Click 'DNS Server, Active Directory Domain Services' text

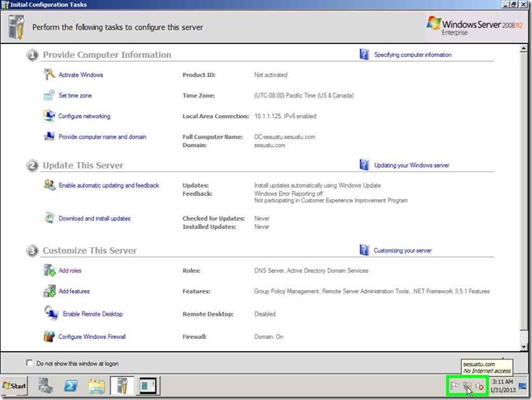pos(311,270)
